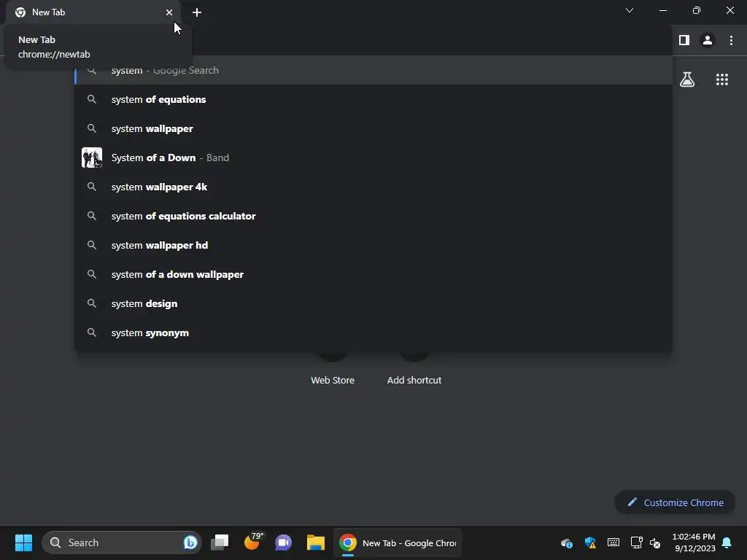Click the taskbar Search box

point(122,542)
